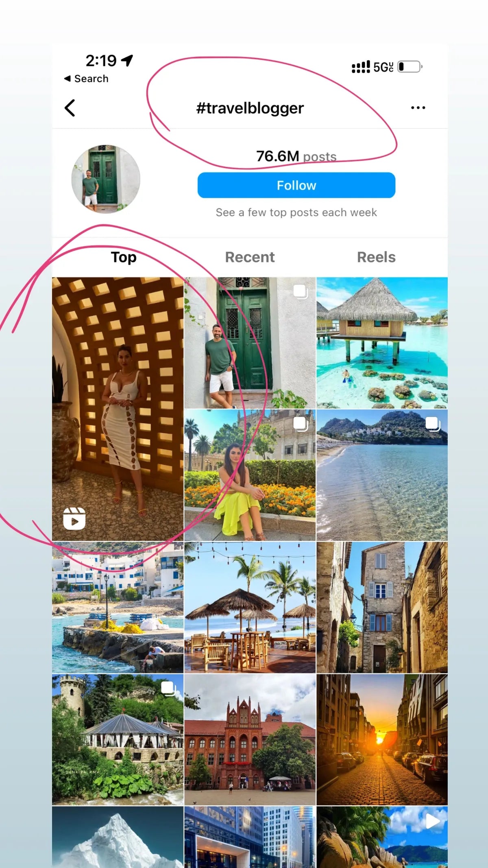Tap the video play icon on the tropical rocks post

(x=433, y=822)
